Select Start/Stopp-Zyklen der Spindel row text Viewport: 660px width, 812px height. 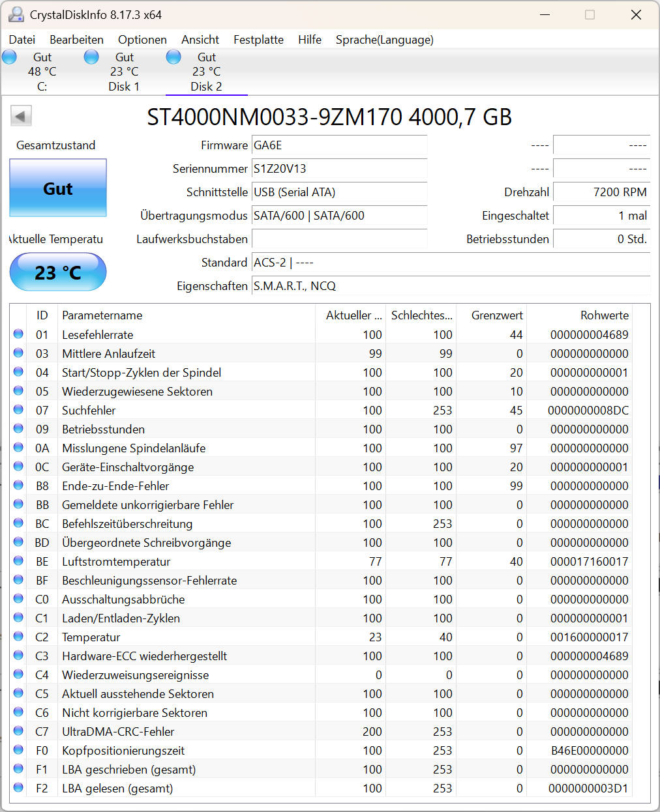[142, 372]
